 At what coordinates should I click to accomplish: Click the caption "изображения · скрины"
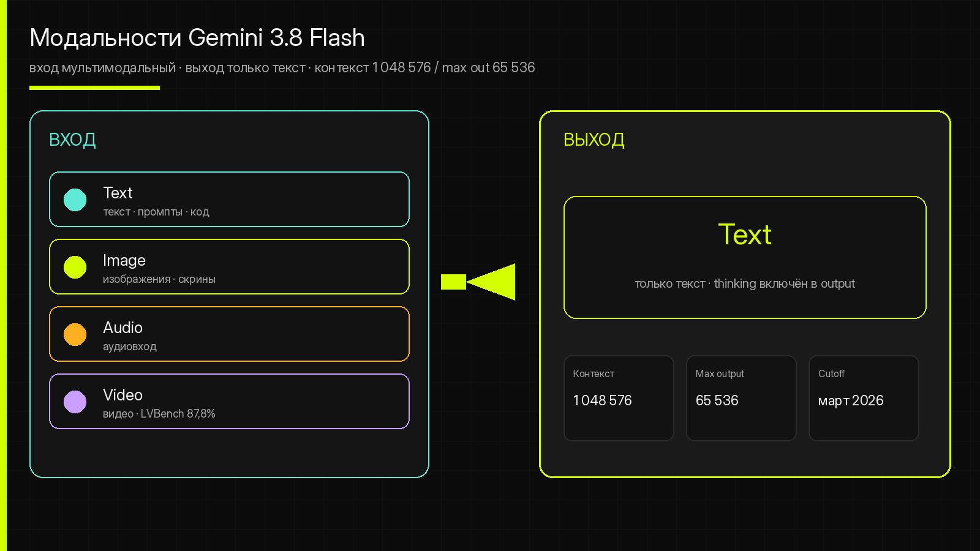(x=159, y=279)
